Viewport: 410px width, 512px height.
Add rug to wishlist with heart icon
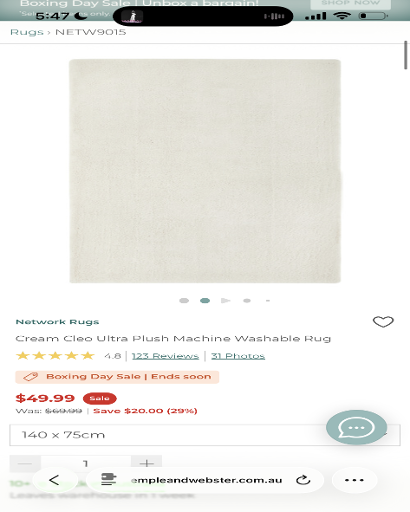pyautogui.click(x=383, y=322)
